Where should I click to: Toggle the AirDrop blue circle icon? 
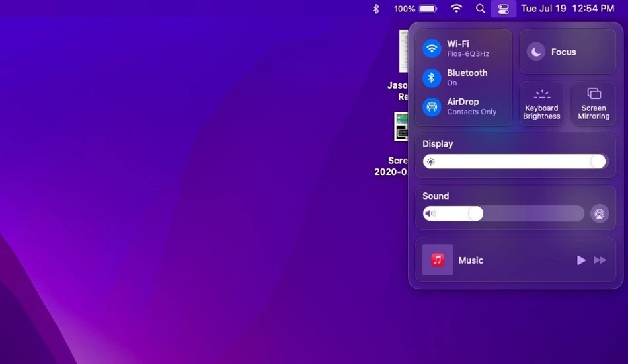pyautogui.click(x=432, y=107)
